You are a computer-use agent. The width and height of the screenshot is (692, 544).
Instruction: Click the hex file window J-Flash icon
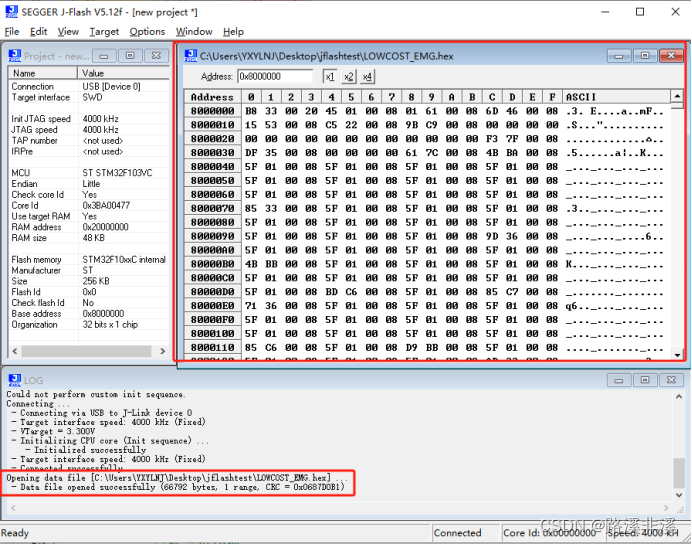tap(191, 56)
